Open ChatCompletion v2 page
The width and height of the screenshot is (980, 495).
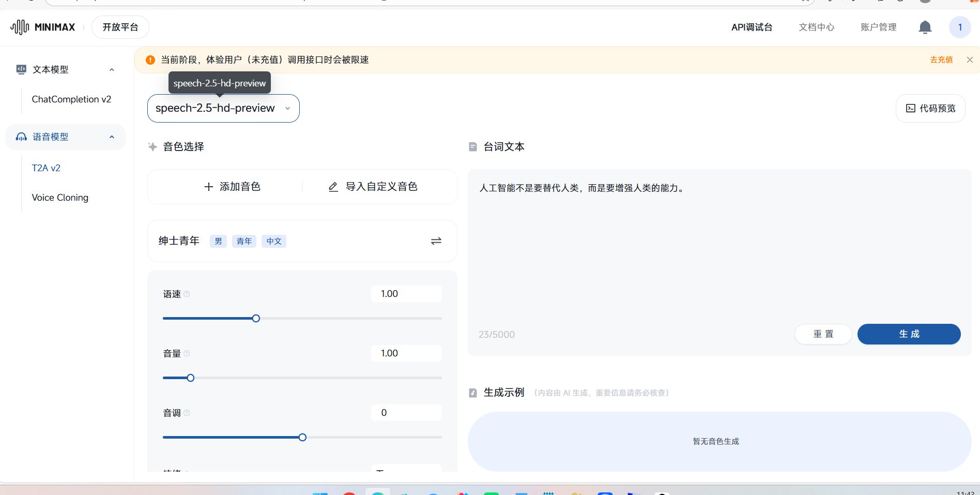[71, 99]
